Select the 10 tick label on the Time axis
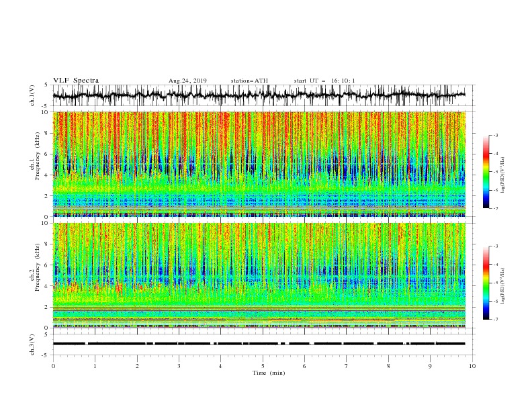The height and width of the screenshot is (411, 532). (x=472, y=366)
